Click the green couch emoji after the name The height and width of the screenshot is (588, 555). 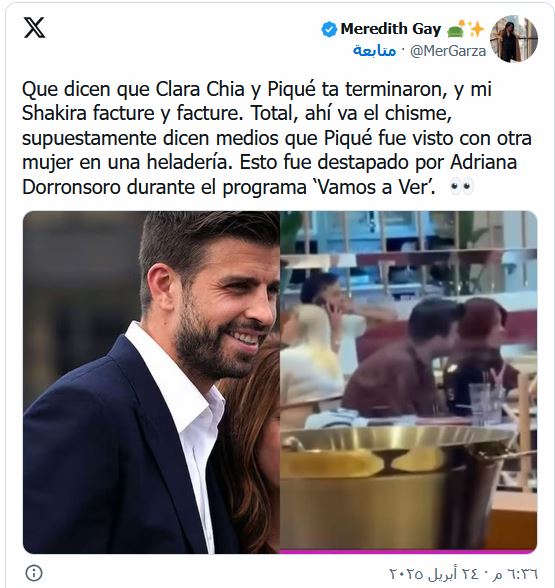(x=456, y=30)
